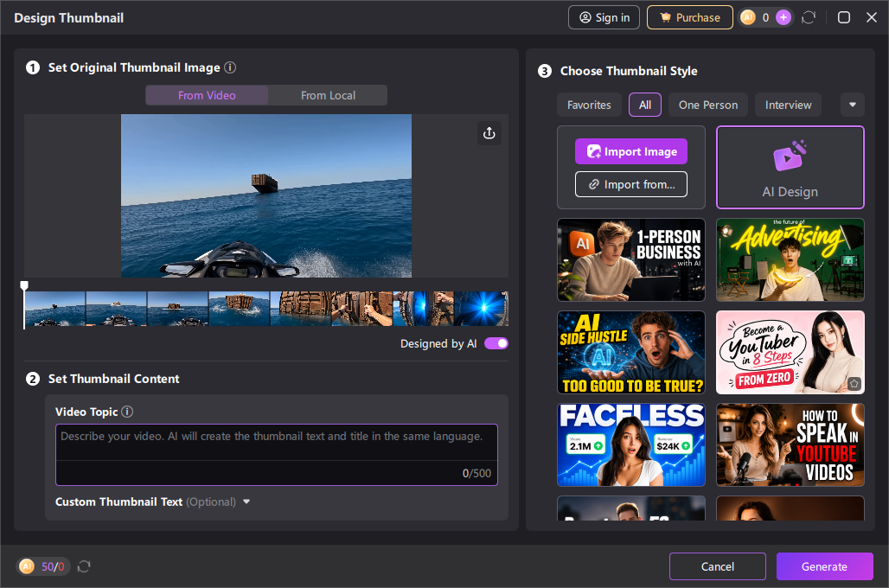Click the export icon over the video preview
The width and height of the screenshot is (889, 588).
point(489,133)
